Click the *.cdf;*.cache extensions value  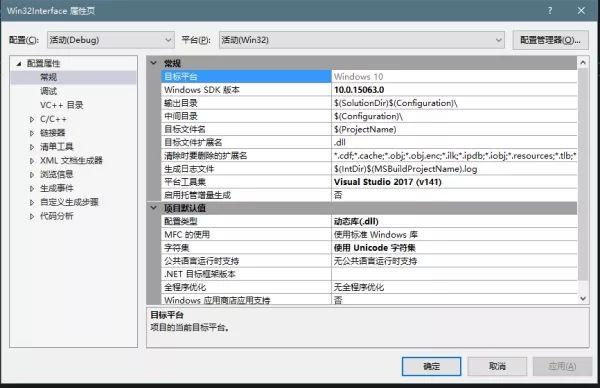coord(454,155)
